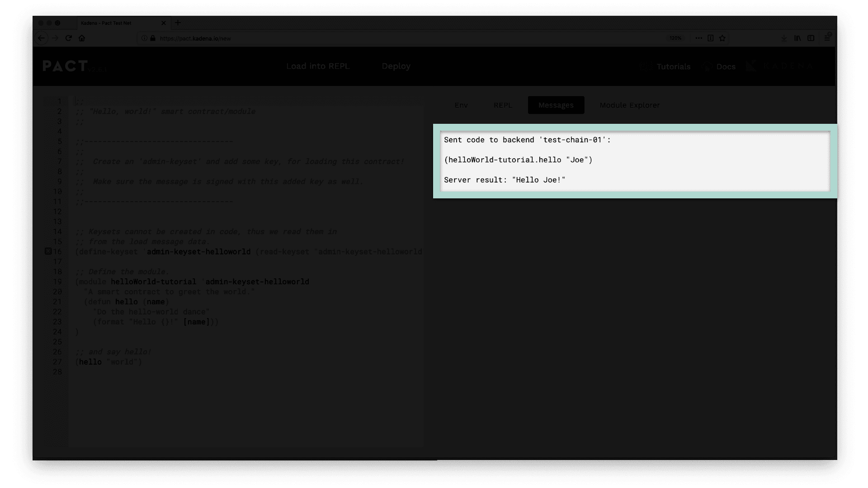This screenshot has height=488, width=868.
Task: Click the "Create an 'admin-keyset'" comment line
Action: pyautogui.click(x=240, y=162)
